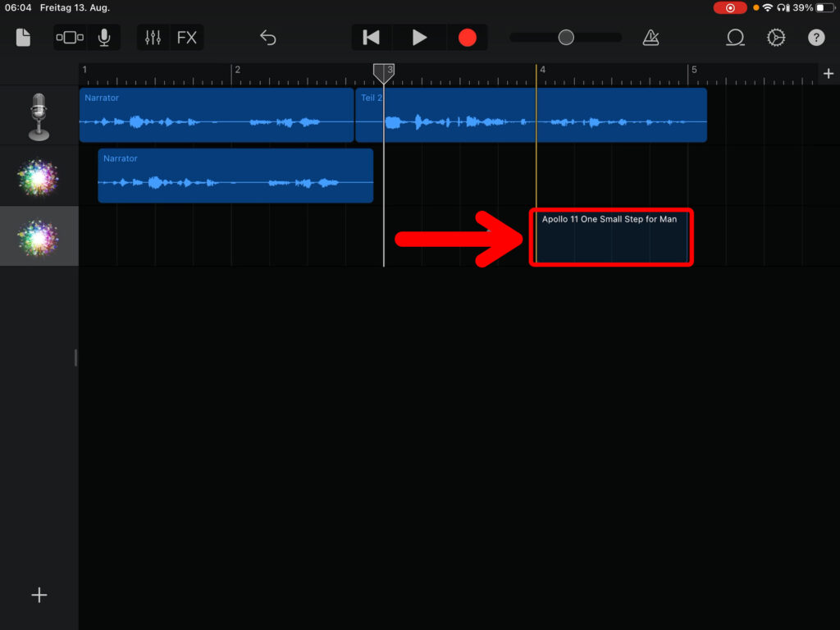Jump to the beginning of song

[x=372, y=38]
